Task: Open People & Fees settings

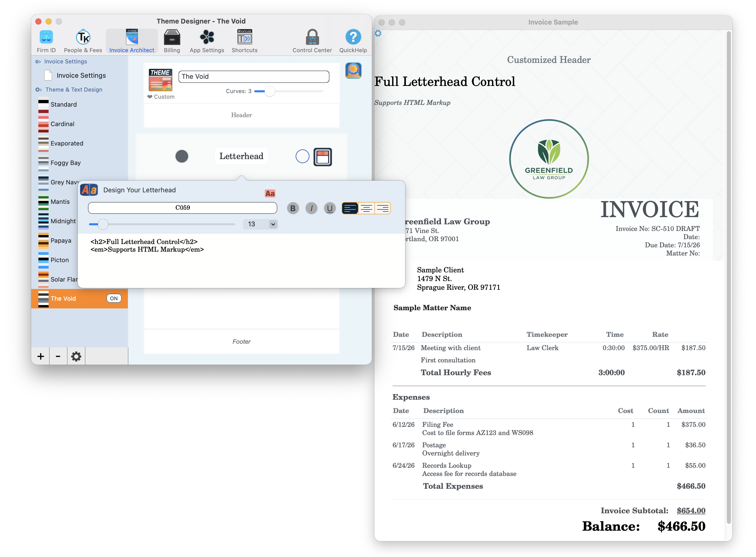Action: tap(83, 41)
